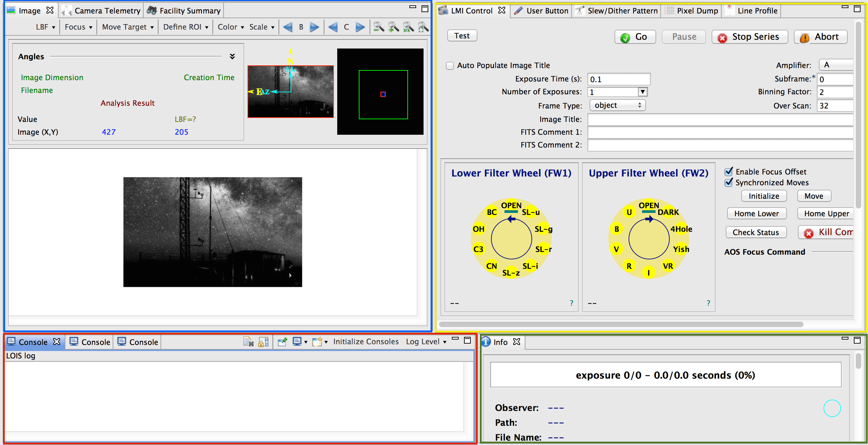Click the Stop Series button
Image resolution: width=868 pixels, height=445 pixels.
[750, 37]
